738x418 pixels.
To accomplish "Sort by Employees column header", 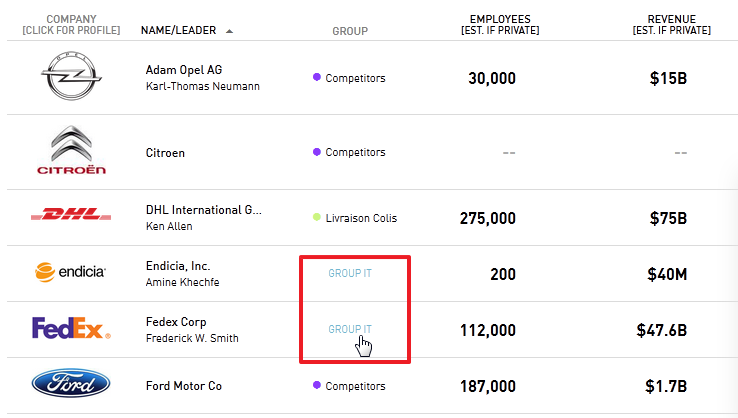I will pos(500,24).
